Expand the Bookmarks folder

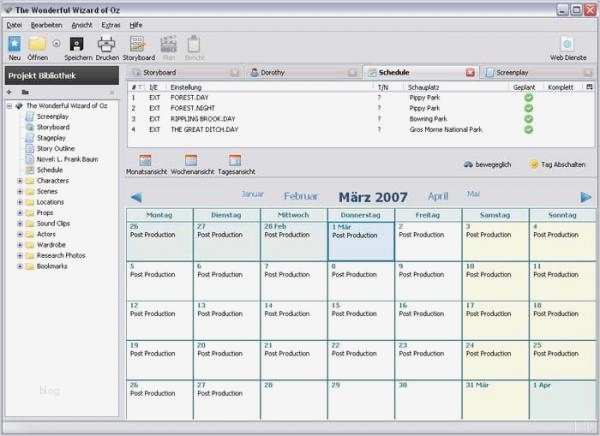click(x=20, y=266)
